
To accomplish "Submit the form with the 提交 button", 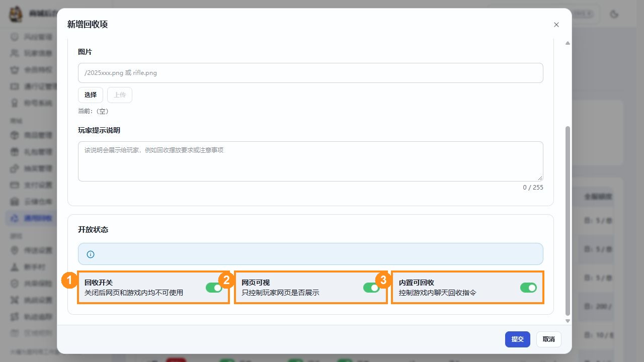I will click(518, 339).
